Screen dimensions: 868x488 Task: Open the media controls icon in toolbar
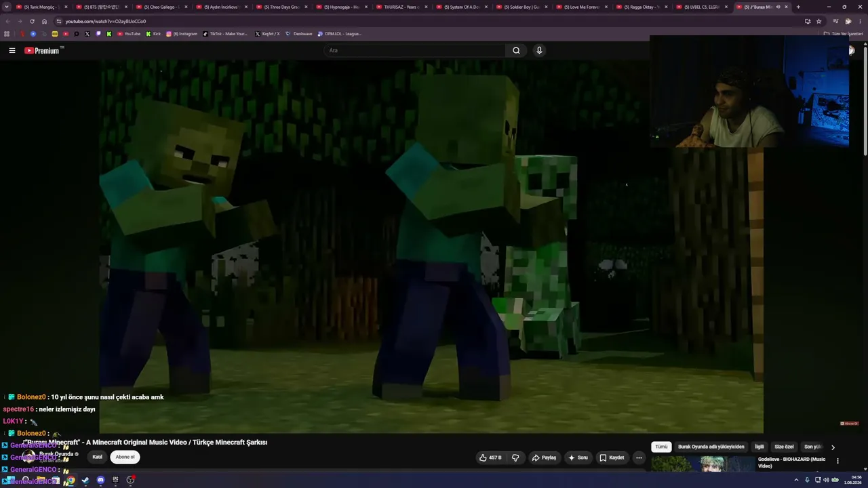point(835,21)
